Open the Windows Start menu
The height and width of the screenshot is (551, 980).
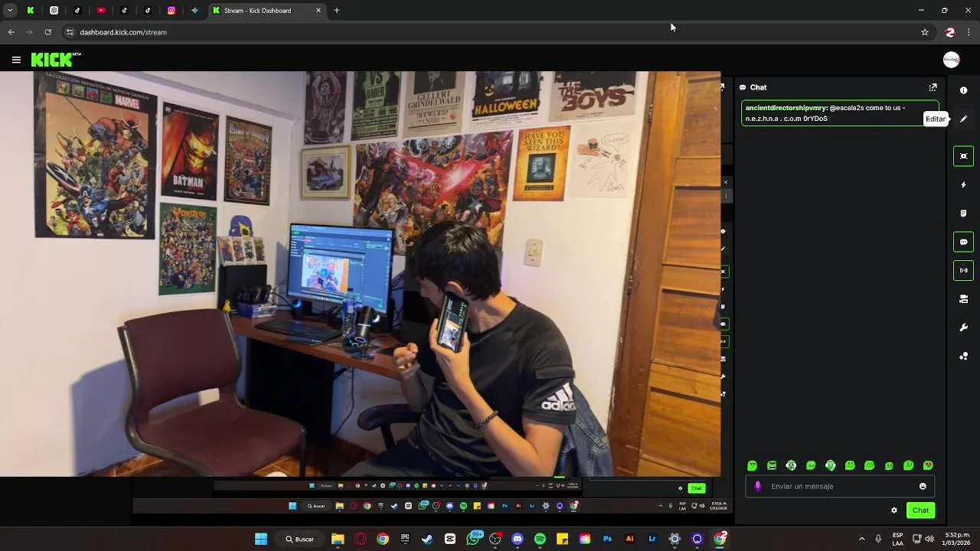tap(261, 539)
